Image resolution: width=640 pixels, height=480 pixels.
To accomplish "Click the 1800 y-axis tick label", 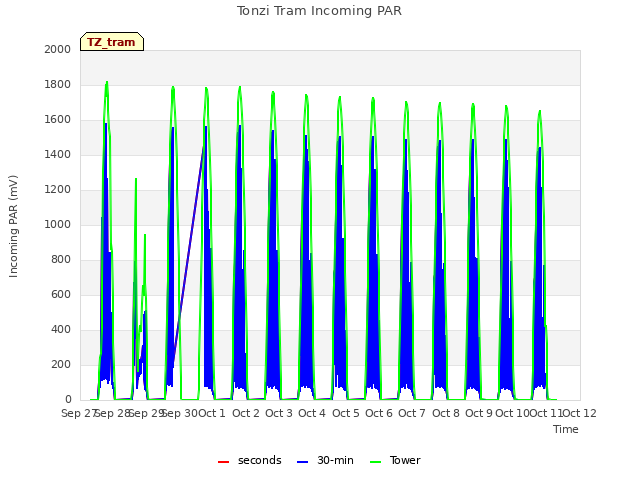I will pyautogui.click(x=58, y=84).
